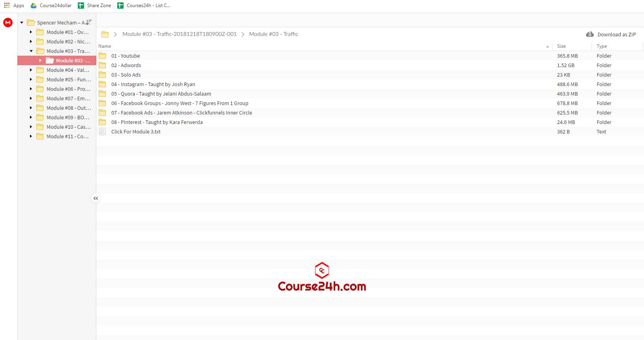Open the Course24dollar Drive bookmark

point(51,6)
